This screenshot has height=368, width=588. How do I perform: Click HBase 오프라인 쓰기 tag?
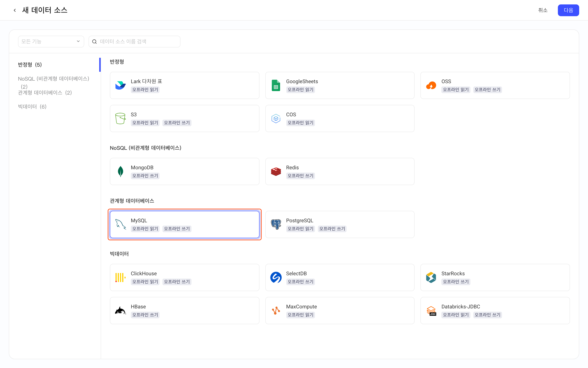coord(145,315)
